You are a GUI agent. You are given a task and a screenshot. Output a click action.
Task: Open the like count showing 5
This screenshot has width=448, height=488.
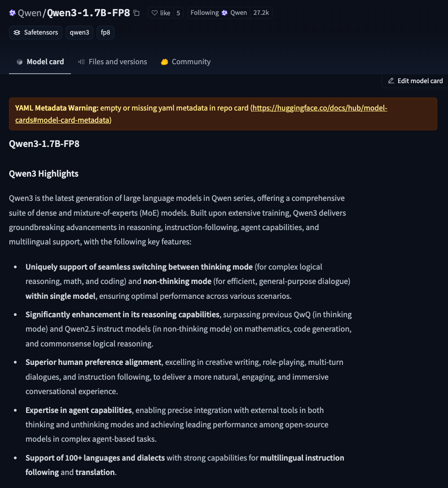coord(178,13)
